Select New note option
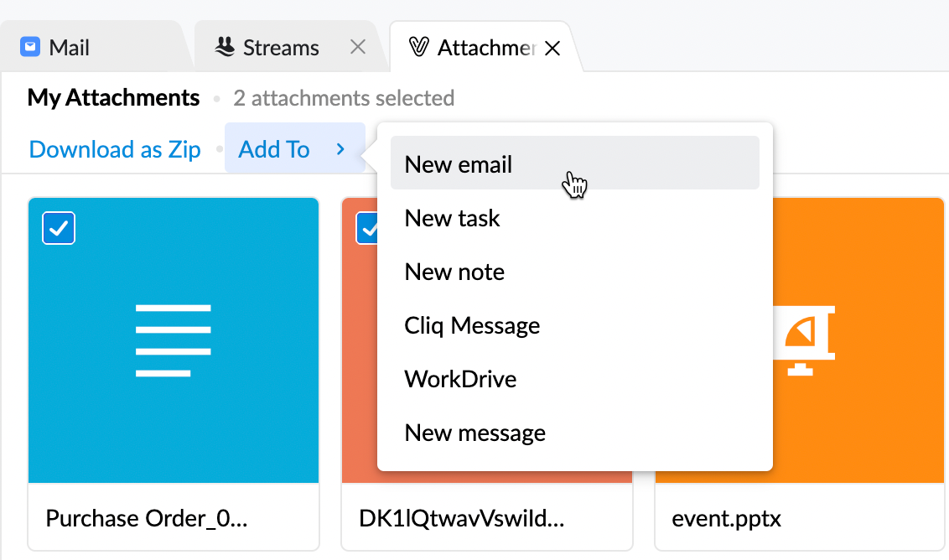 (454, 272)
